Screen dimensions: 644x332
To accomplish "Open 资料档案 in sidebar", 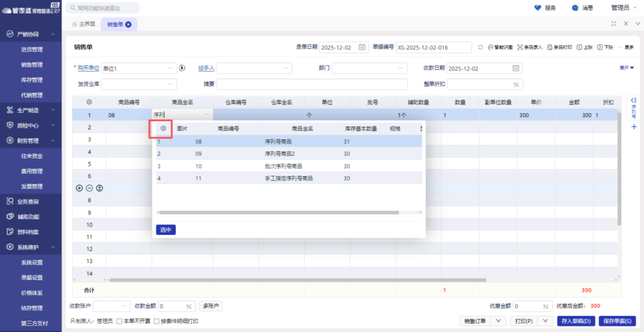I will pos(28,232).
